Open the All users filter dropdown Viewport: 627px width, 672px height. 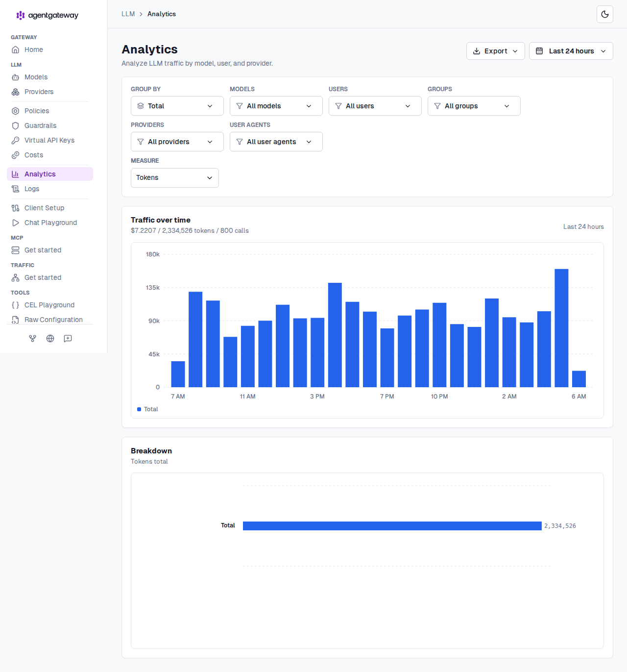tap(375, 106)
